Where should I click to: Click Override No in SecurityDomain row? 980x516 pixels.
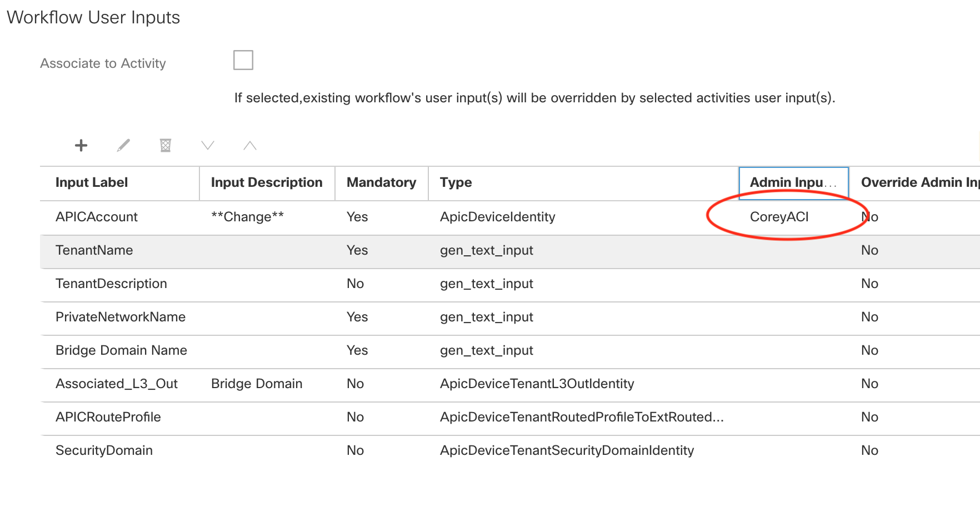point(869,450)
